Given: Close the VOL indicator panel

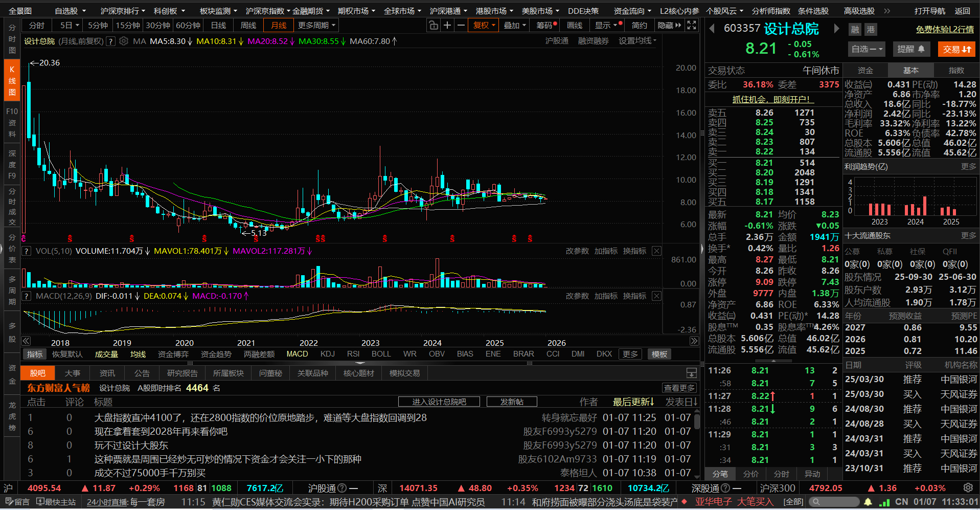Looking at the screenshot, I should [657, 251].
